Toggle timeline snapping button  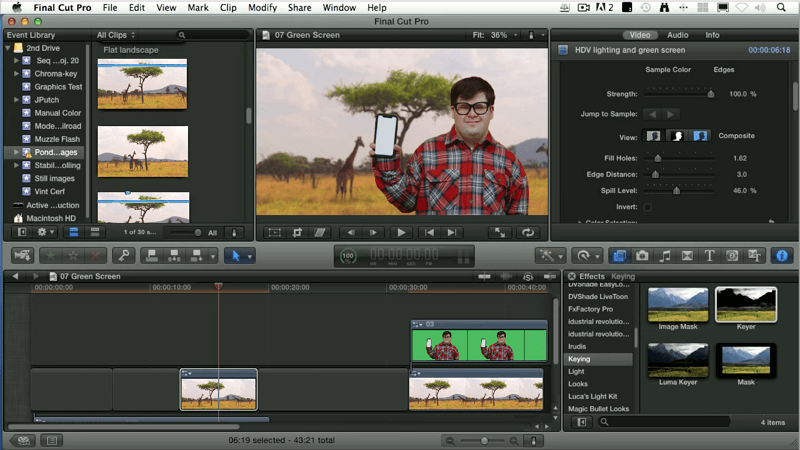(x=550, y=276)
